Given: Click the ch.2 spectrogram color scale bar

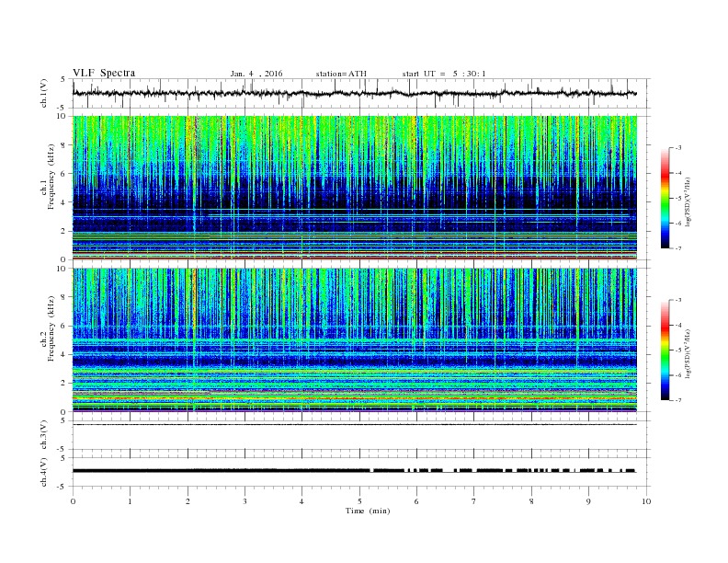Looking at the screenshot, I should (665, 350).
